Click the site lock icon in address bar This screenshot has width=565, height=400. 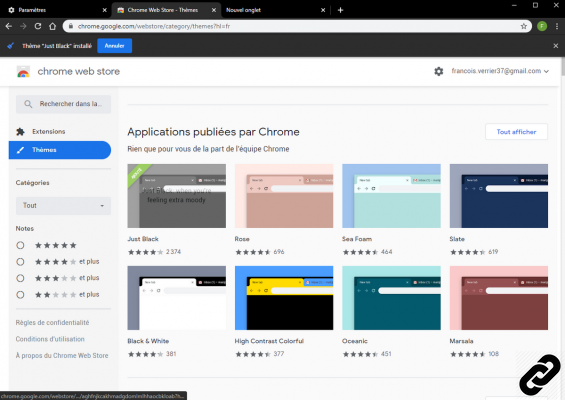click(71, 26)
